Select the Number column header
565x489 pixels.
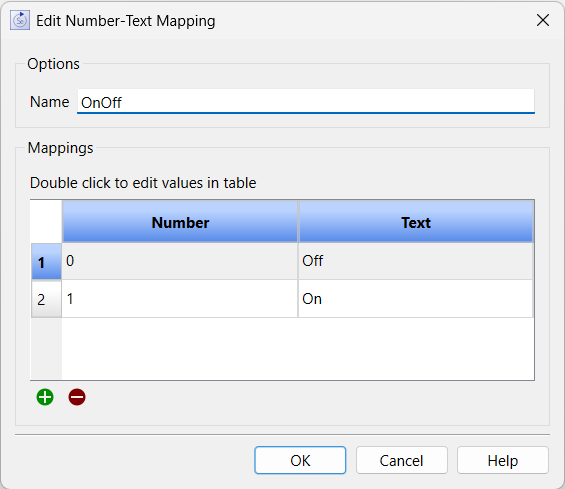pos(180,222)
